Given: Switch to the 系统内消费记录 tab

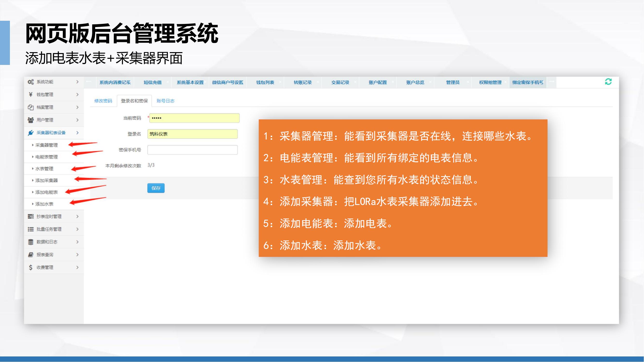Looking at the screenshot, I should tap(115, 83).
